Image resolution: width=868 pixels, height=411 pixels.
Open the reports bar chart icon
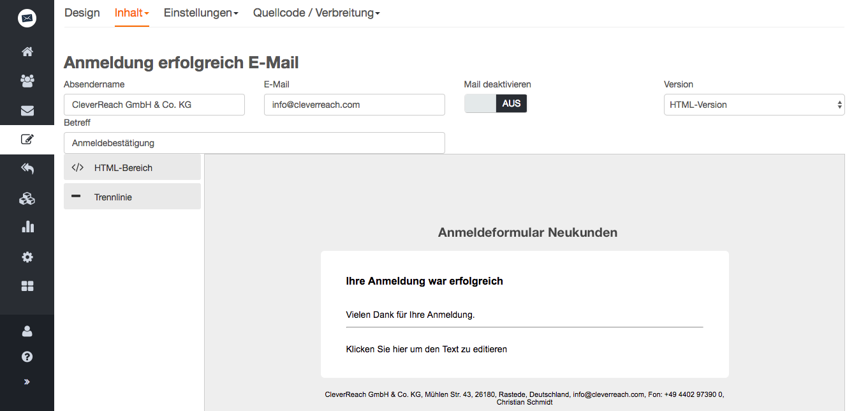[27, 227]
